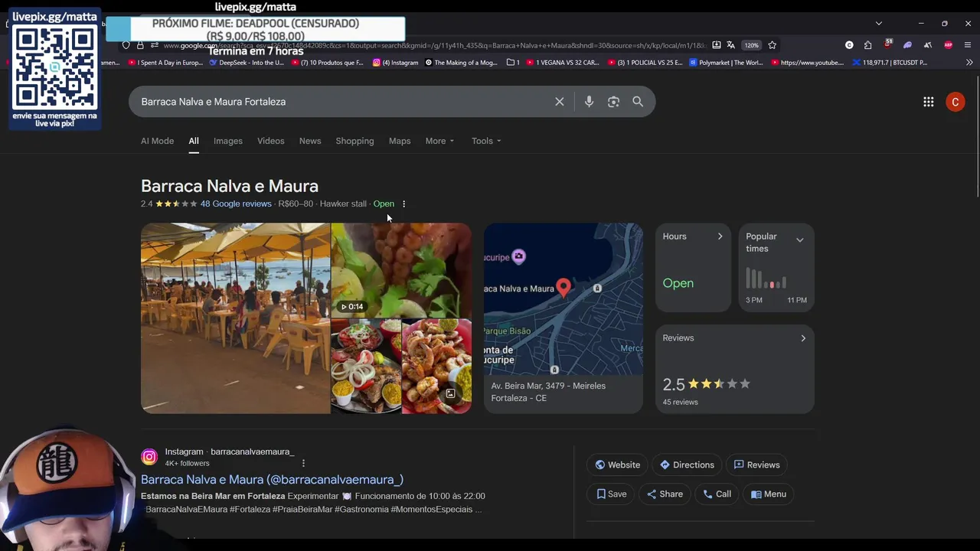The image size is (980, 551).
Task: Open more options next to Open status
Action: pyautogui.click(x=404, y=204)
